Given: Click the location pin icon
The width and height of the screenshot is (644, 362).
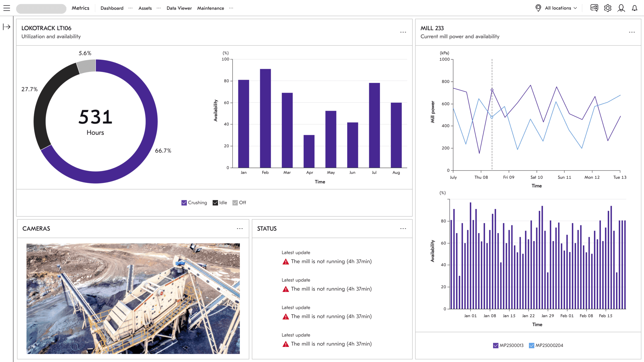Looking at the screenshot, I should 538,8.
